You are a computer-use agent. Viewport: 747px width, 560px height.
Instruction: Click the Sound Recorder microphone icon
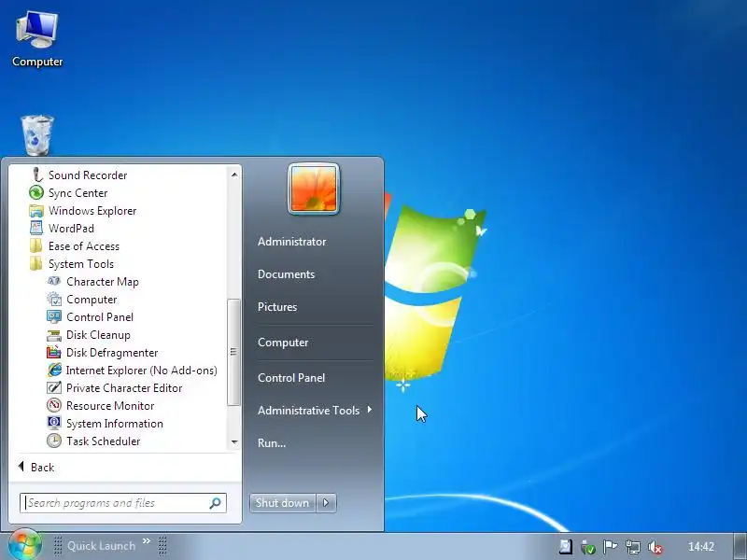point(36,175)
